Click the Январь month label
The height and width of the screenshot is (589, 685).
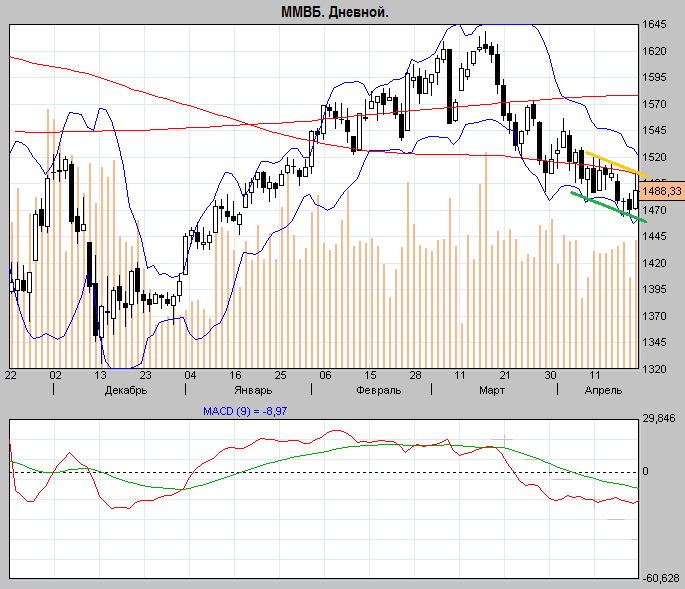pyautogui.click(x=253, y=391)
